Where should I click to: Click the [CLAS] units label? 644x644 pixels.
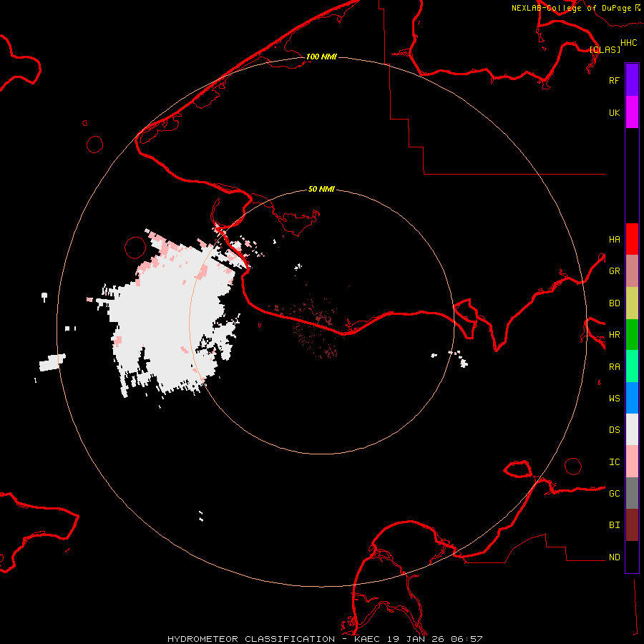605,49
